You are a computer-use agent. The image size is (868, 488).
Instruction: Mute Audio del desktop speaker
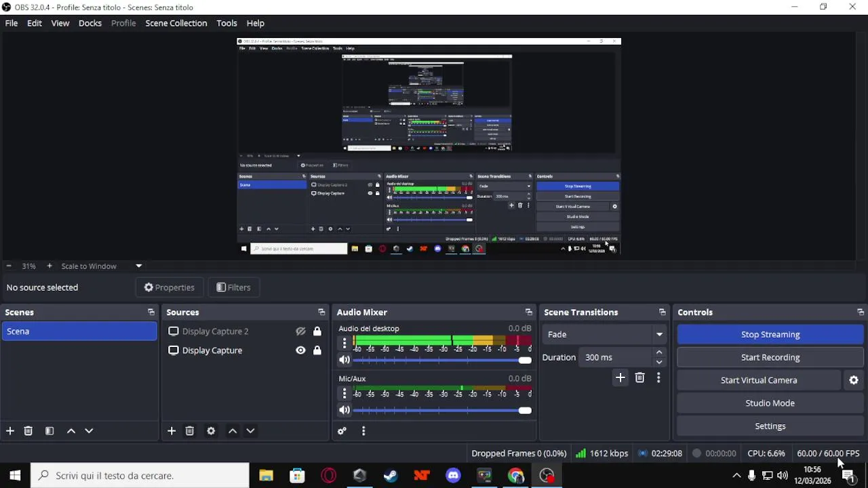pos(344,361)
